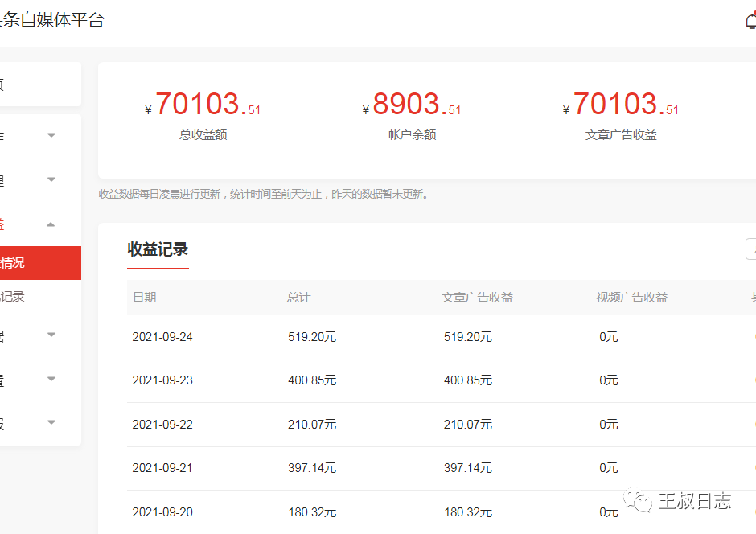Click article ad revenue 210.07元 on 2021-09-22
756x534 pixels.
468,425
